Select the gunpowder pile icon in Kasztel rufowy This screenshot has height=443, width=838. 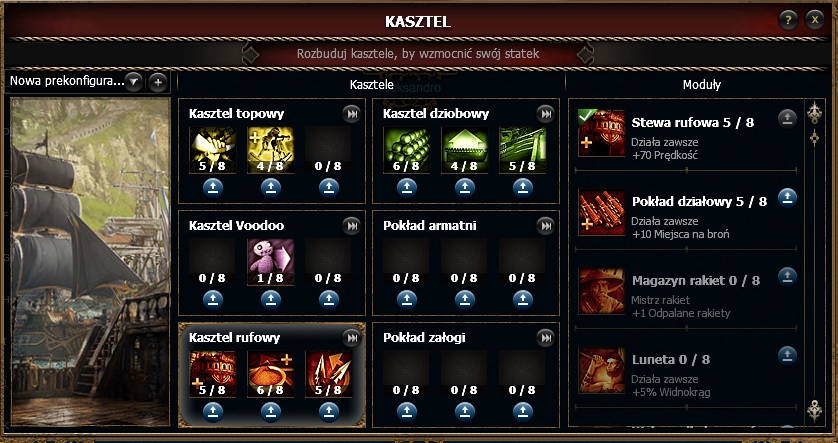click(270, 374)
